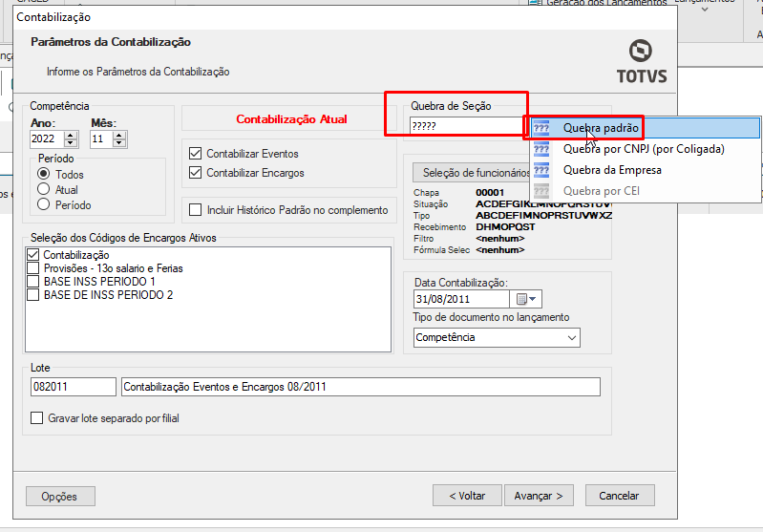Viewport: 763px width, 532px height.
Task: Enable Incluir Histórico Padrão no complemento
Action: tap(195, 210)
